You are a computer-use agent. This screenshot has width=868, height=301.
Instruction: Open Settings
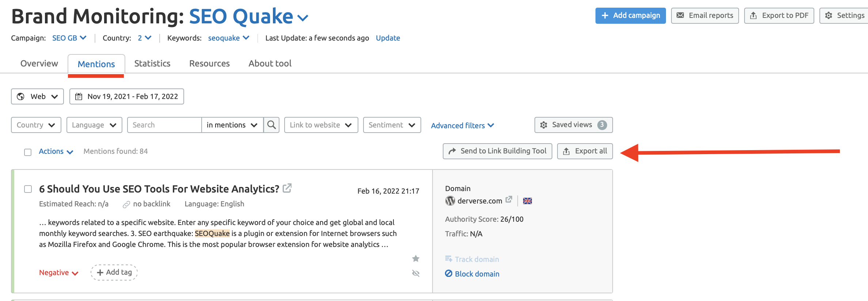(844, 16)
